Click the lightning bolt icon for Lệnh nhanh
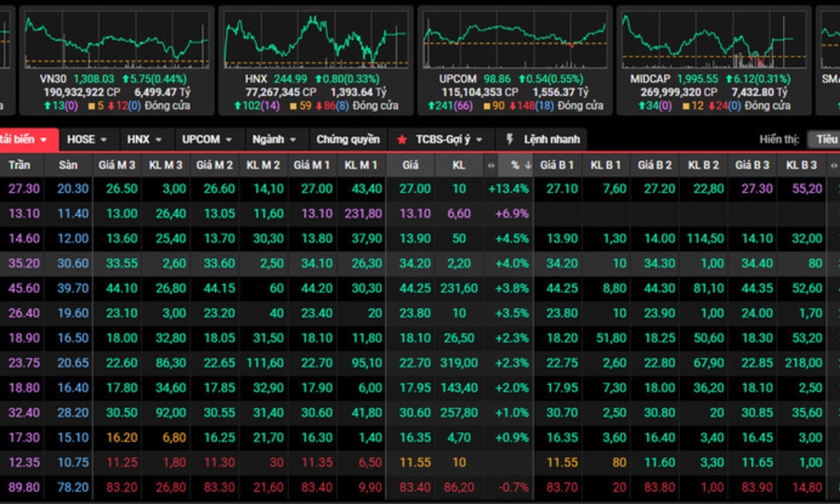The width and height of the screenshot is (840, 504). coord(510,140)
